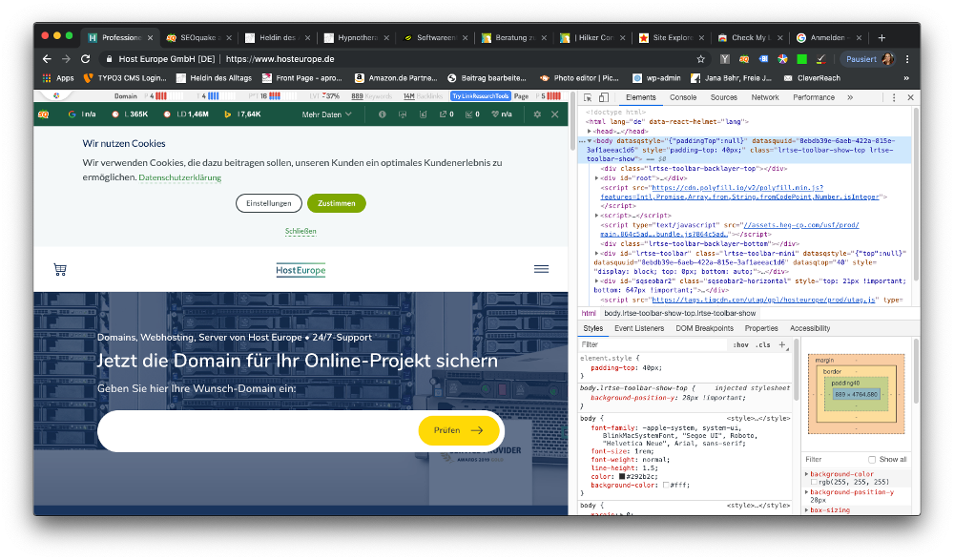Check the Show all checkbox
This screenshot has height=560, width=954.
tap(872, 460)
